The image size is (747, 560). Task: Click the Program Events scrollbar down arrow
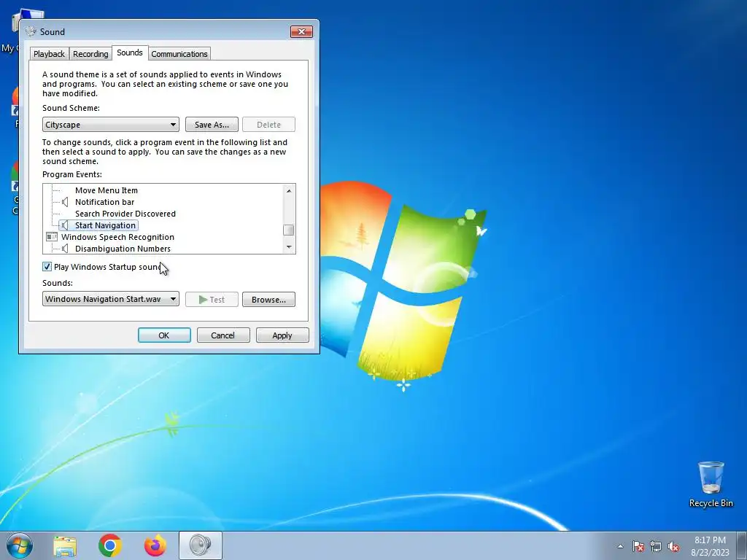289,247
